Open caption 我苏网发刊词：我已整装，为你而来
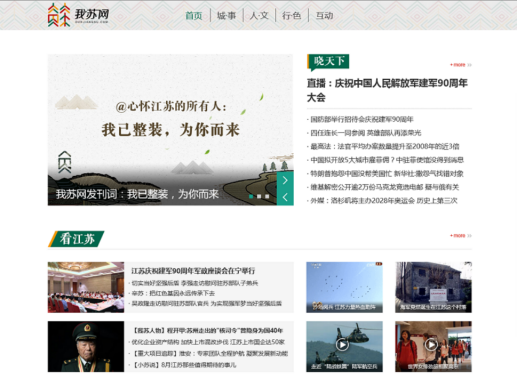 (137, 194)
